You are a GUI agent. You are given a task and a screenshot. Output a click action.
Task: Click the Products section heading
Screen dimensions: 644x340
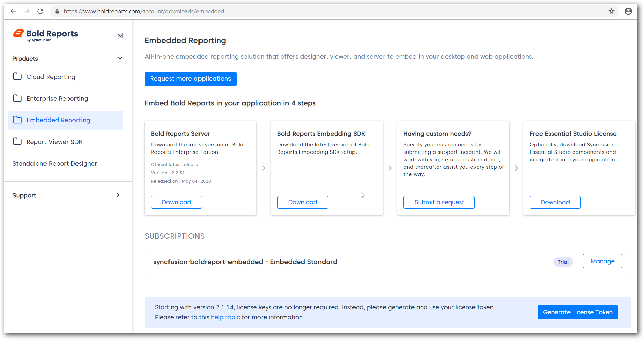click(x=25, y=59)
